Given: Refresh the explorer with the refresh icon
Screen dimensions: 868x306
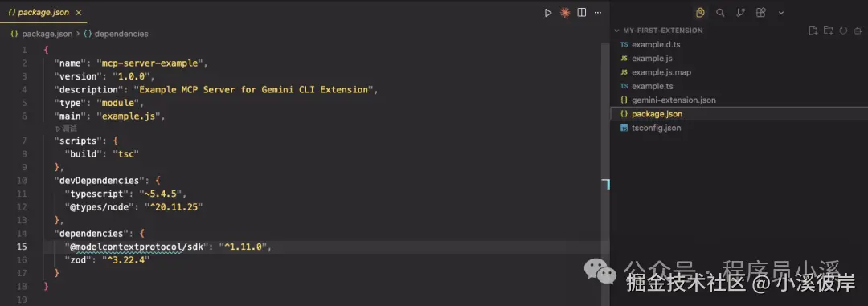Looking at the screenshot, I should pos(843,31).
